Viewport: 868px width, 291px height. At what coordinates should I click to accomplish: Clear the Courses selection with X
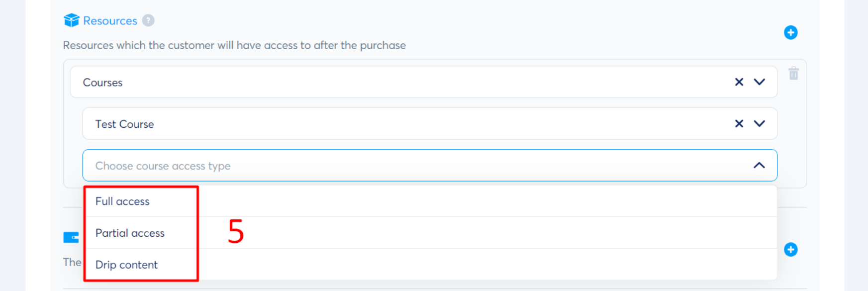[x=739, y=82]
